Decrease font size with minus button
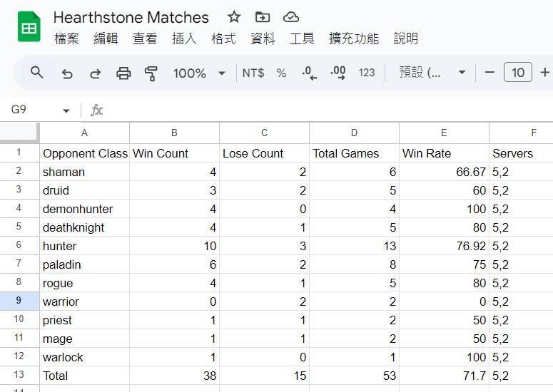 click(x=489, y=72)
